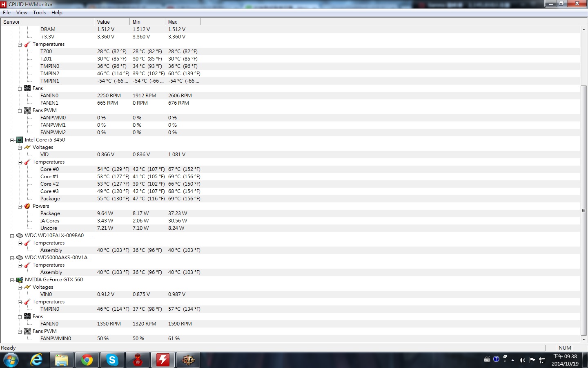Click the scroll down arrow of sensor list

click(584, 339)
